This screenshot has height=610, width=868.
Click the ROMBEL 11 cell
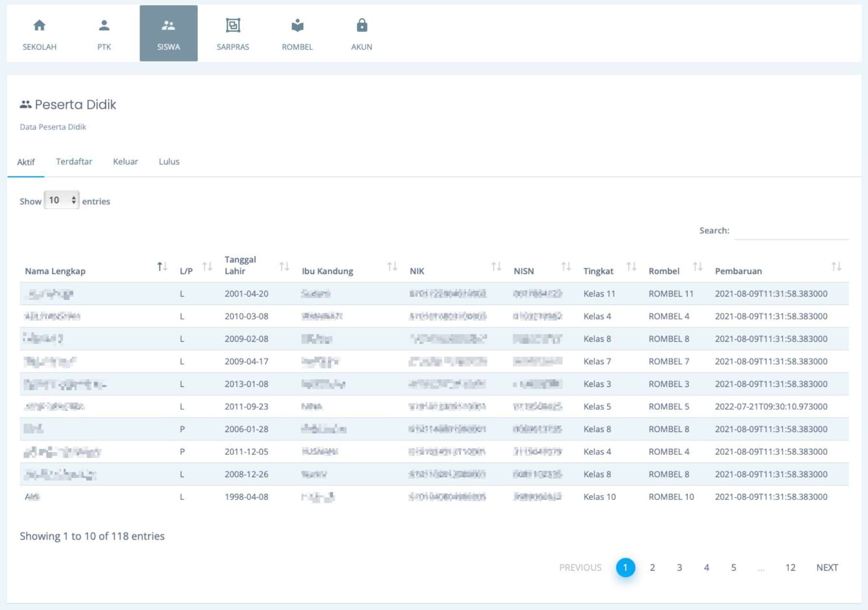(671, 293)
